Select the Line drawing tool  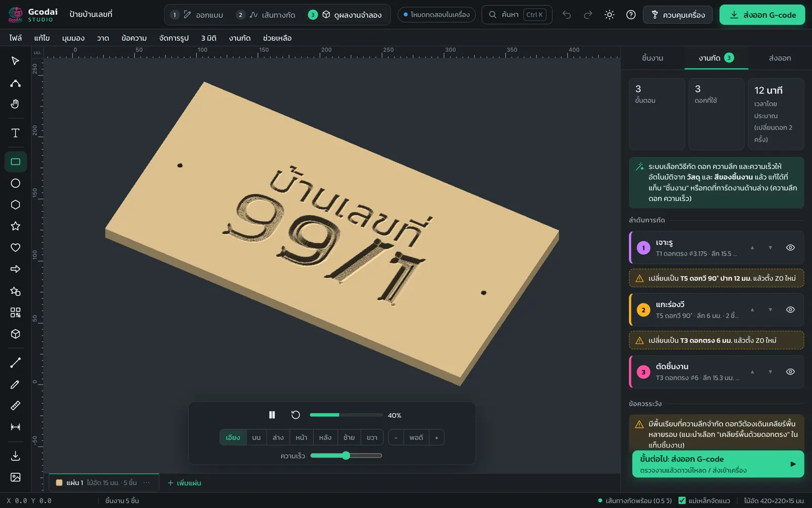15,363
